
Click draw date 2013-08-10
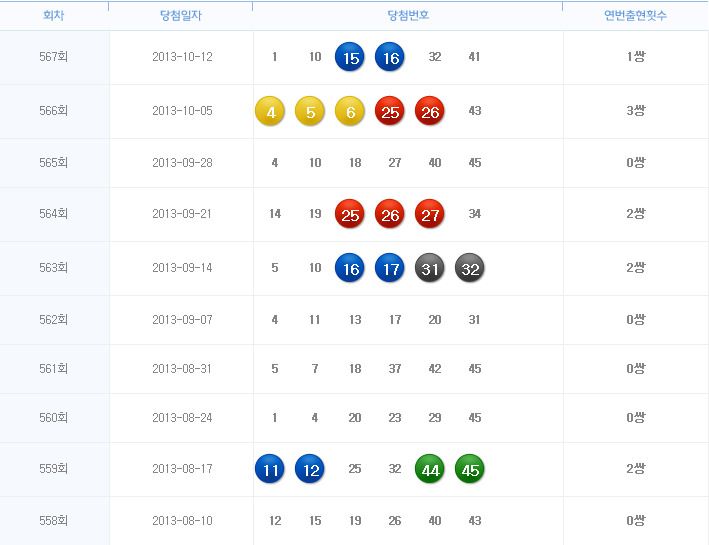click(182, 521)
